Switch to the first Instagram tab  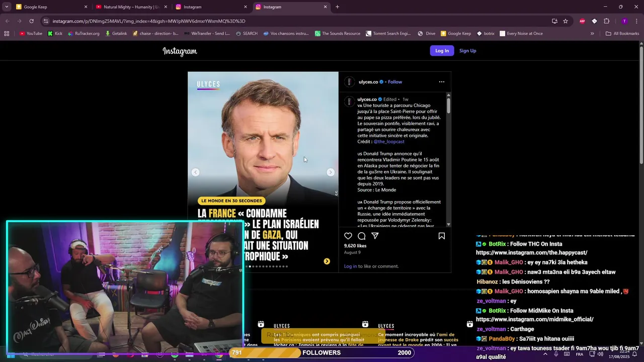coord(210,7)
